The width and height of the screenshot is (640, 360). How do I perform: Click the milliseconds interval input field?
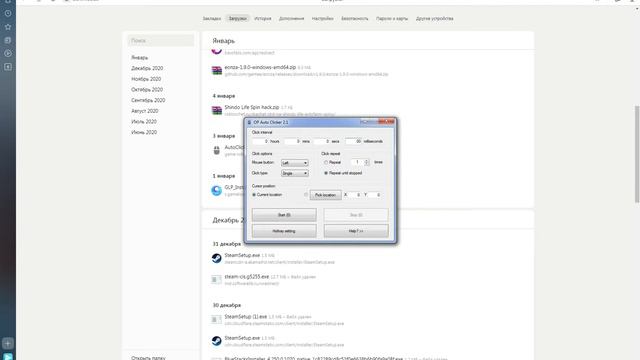(x=353, y=141)
